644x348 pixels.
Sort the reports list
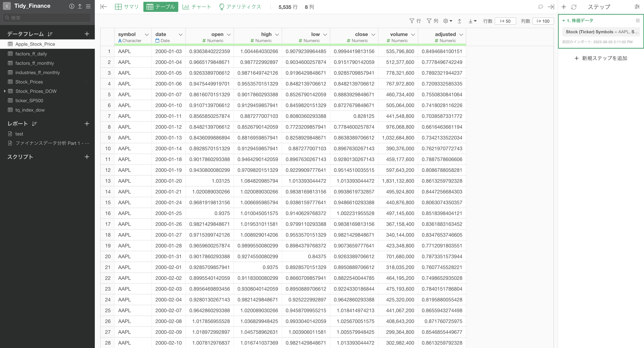pyautogui.click(x=35, y=123)
